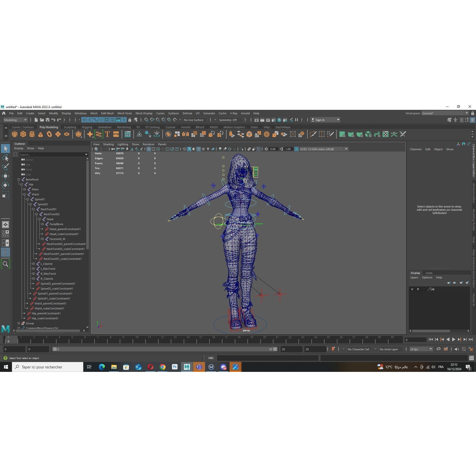Open the viewport Shading menu
This screenshot has height=476, width=476.
(x=108, y=144)
